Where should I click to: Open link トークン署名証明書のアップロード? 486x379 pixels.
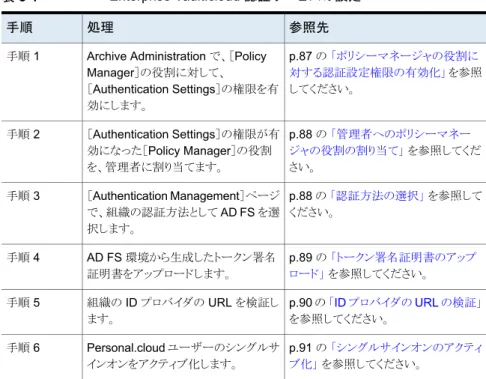[x=382, y=266]
